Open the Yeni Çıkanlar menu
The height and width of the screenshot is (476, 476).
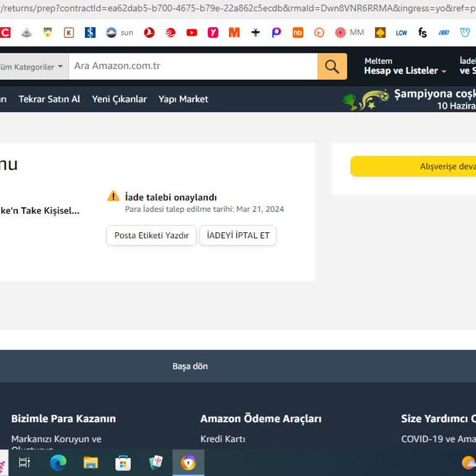[119, 99]
